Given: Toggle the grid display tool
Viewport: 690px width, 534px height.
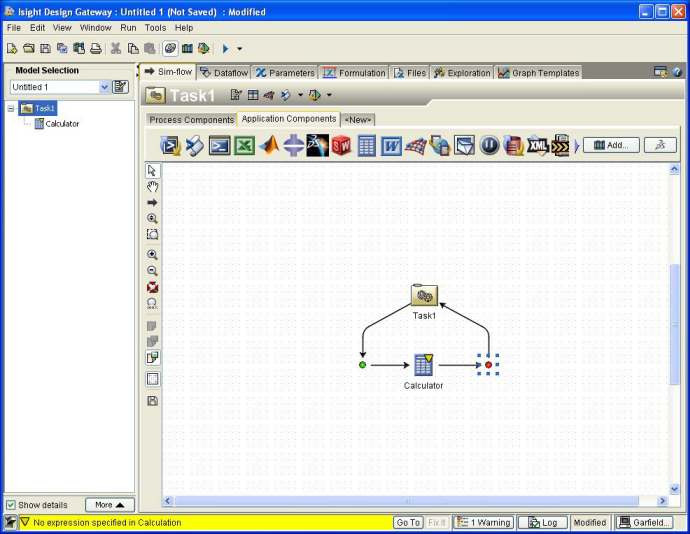Looking at the screenshot, I should point(153,379).
